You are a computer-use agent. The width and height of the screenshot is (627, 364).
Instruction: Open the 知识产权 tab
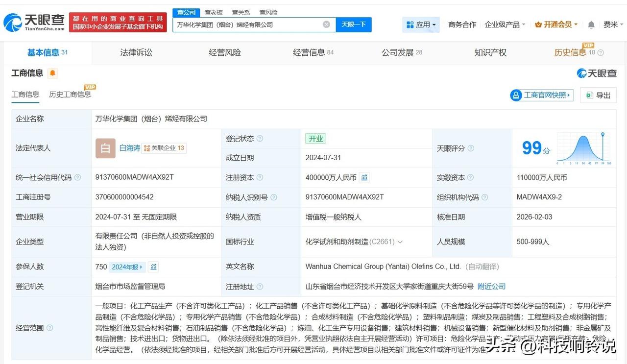tap(490, 52)
